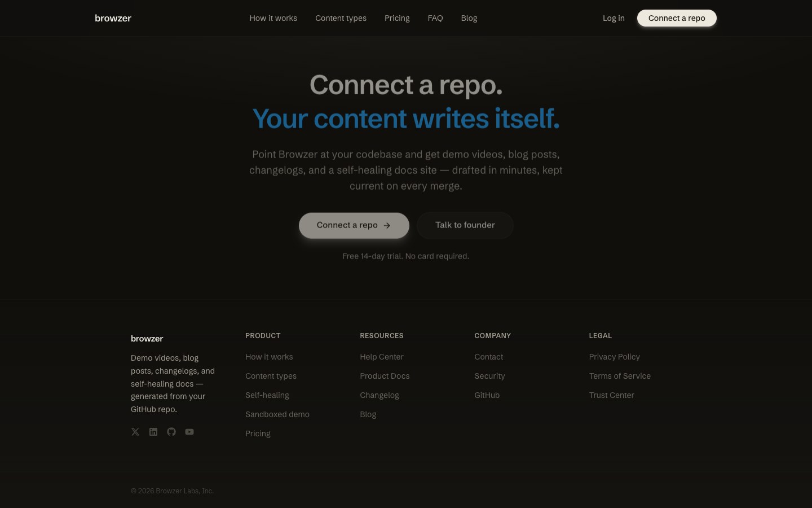The image size is (812, 508).
Task: Click the hero Connect a repo arrow button
Action: 354,225
